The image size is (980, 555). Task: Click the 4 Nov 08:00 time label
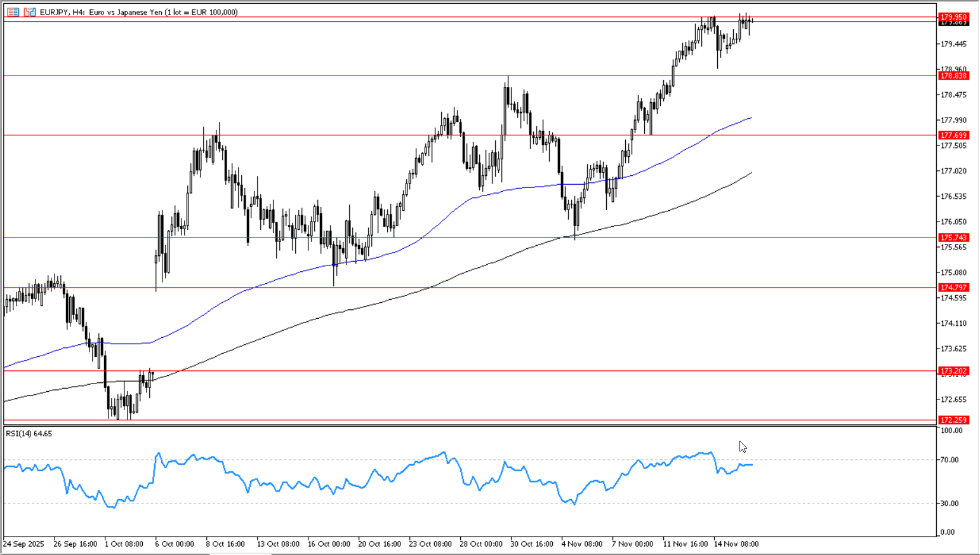[x=582, y=544]
